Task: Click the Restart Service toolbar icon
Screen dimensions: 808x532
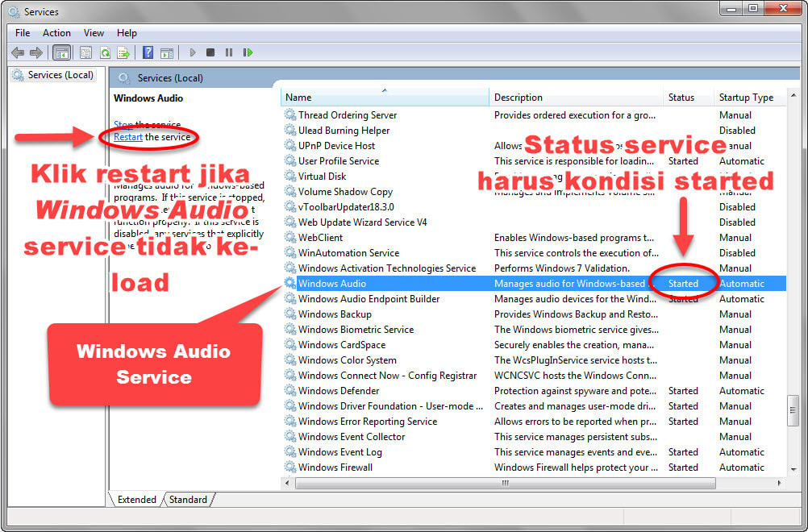Action: click(x=248, y=52)
